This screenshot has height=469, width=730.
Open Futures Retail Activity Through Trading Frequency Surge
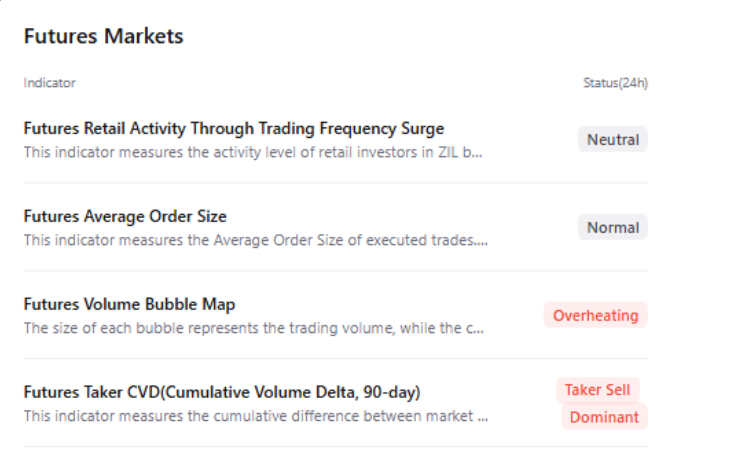click(x=233, y=128)
